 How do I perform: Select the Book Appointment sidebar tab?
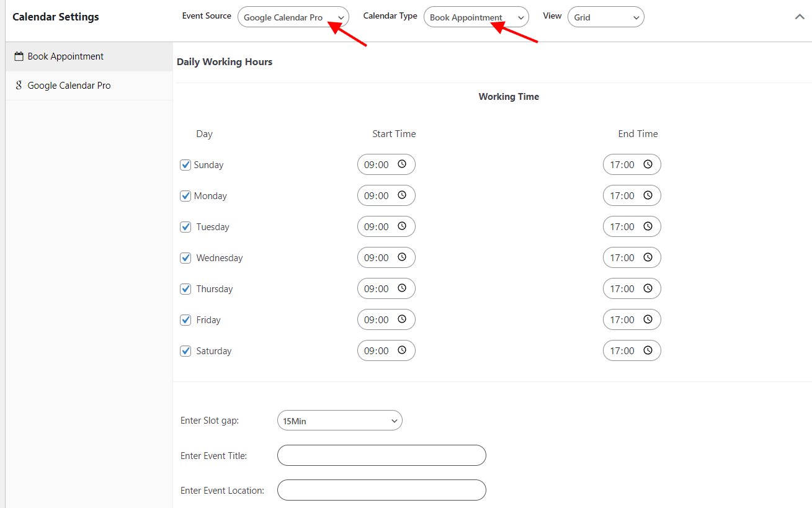pos(65,56)
